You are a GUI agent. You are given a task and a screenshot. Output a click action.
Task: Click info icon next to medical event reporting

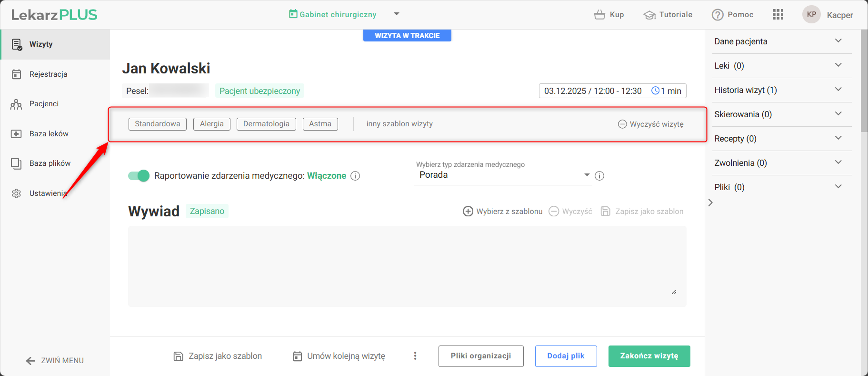[355, 176]
